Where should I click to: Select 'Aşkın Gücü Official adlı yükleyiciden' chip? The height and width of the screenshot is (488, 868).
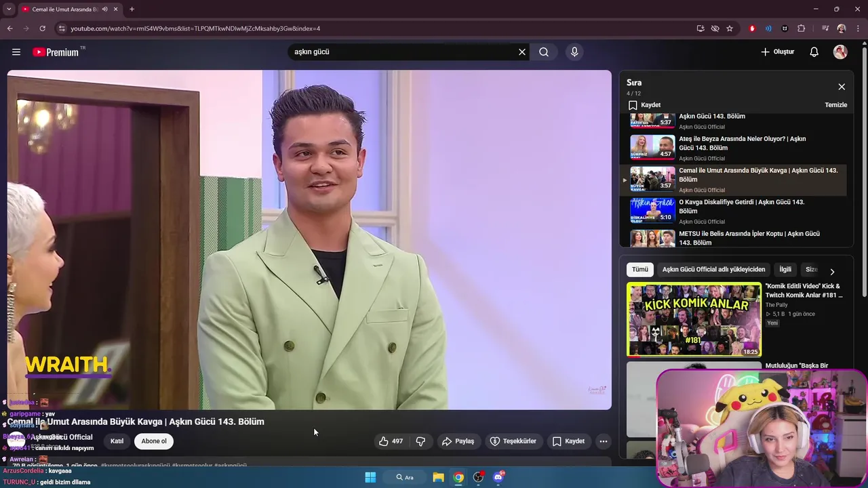[x=713, y=269]
